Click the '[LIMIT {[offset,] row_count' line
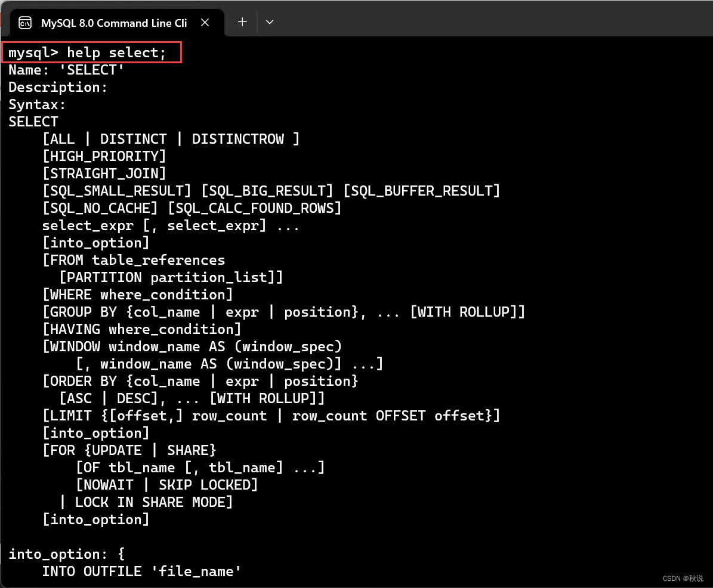The height and width of the screenshot is (588, 713). pos(154,416)
